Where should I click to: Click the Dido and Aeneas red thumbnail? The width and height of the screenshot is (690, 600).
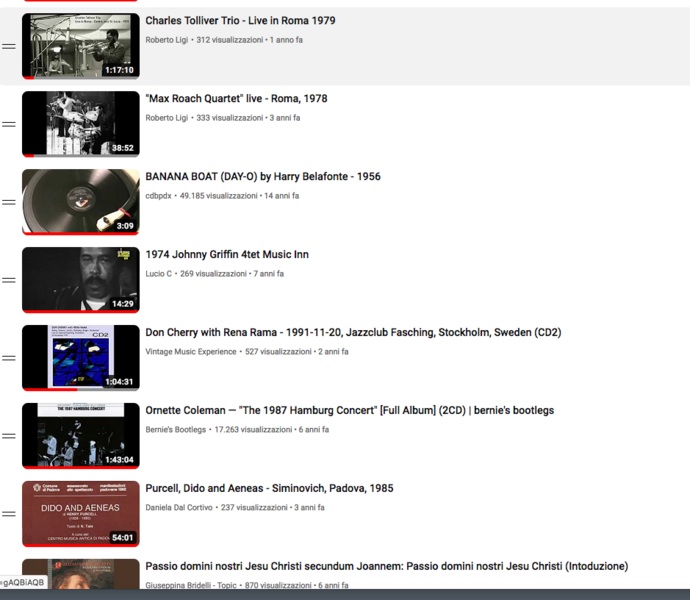(80, 514)
